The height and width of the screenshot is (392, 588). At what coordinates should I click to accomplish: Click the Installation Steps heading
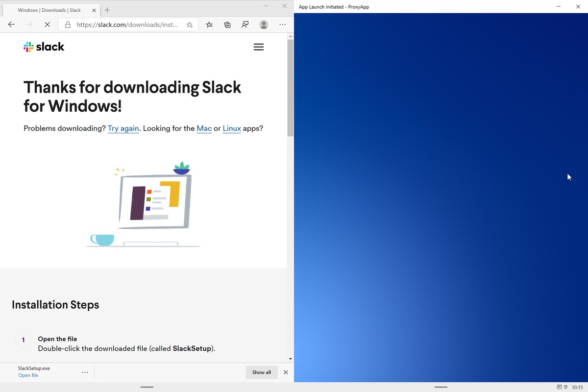point(55,305)
